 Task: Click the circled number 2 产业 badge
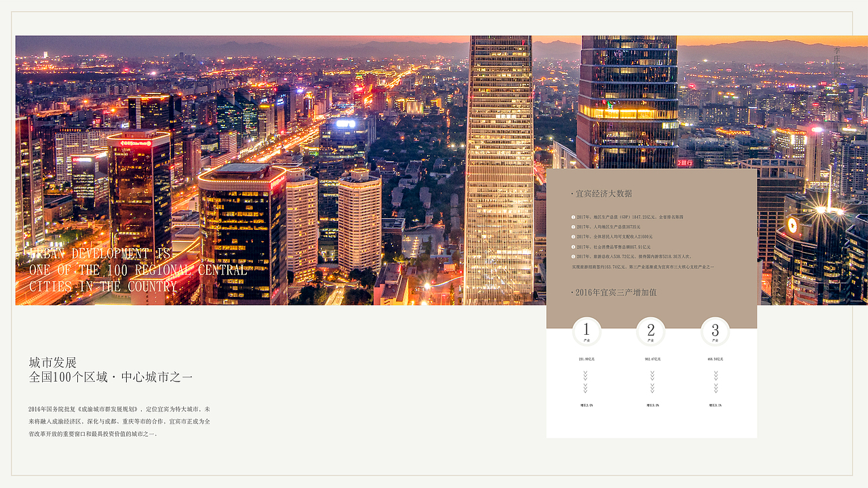click(651, 331)
